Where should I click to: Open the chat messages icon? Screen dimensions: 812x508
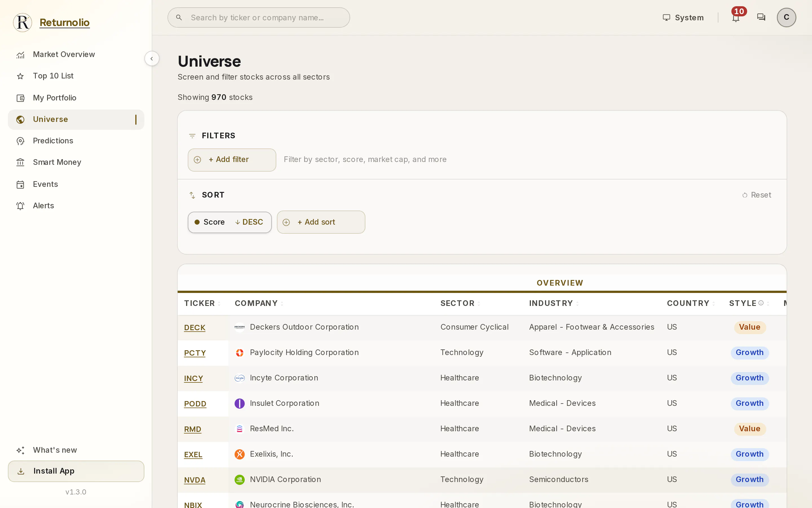(x=761, y=17)
